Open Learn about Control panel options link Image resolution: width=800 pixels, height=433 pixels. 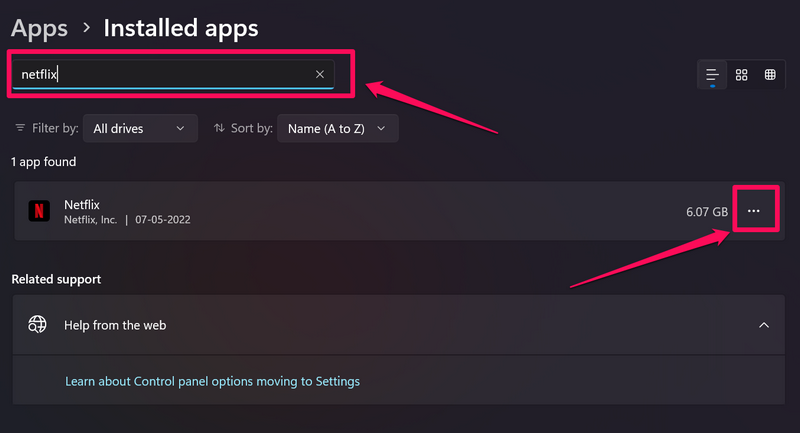pyautogui.click(x=212, y=381)
